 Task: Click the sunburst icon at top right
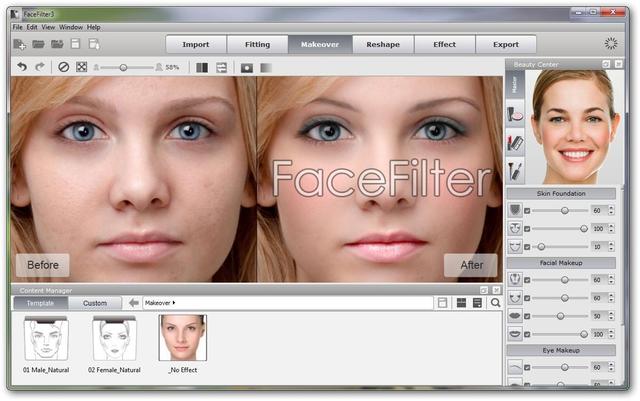pyautogui.click(x=611, y=44)
